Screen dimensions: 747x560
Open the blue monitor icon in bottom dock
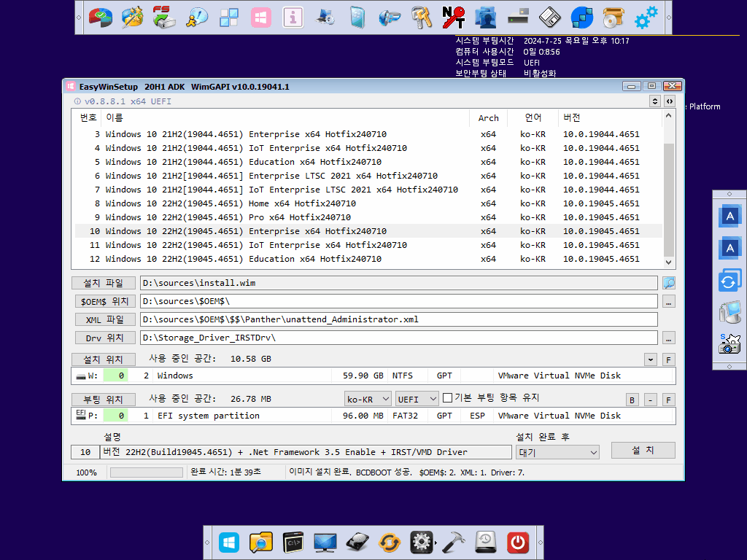325,542
